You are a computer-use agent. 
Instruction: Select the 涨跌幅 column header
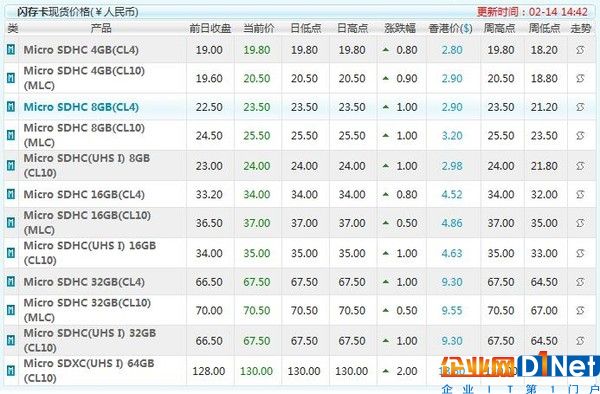coord(400,28)
